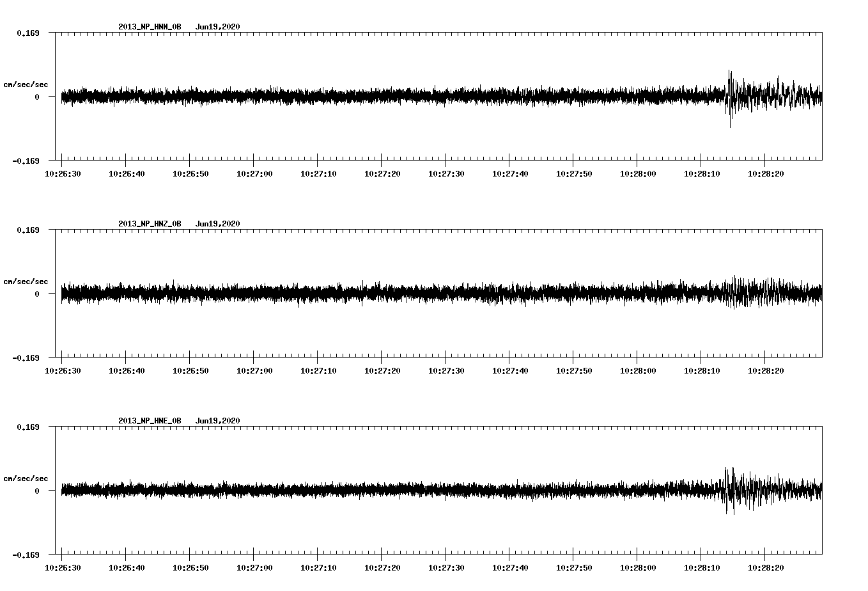Click the zero axis label of HNZ plot
Screen dimensions: 868x591
coord(37,294)
